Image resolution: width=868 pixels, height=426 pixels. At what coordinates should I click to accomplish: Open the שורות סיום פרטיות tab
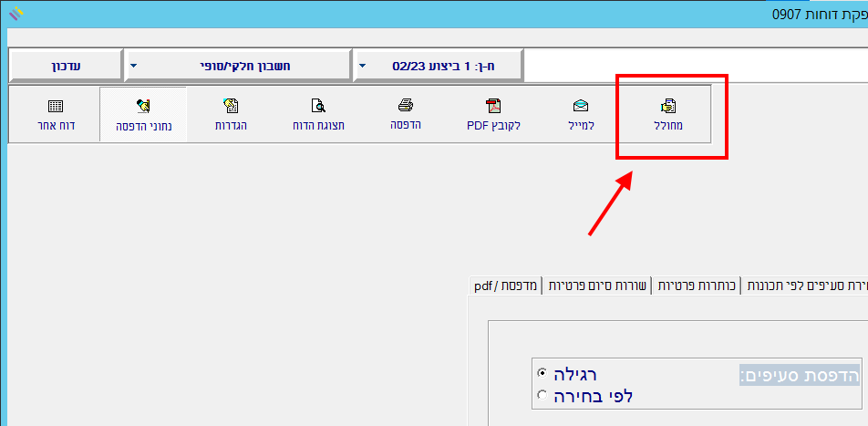(x=597, y=286)
